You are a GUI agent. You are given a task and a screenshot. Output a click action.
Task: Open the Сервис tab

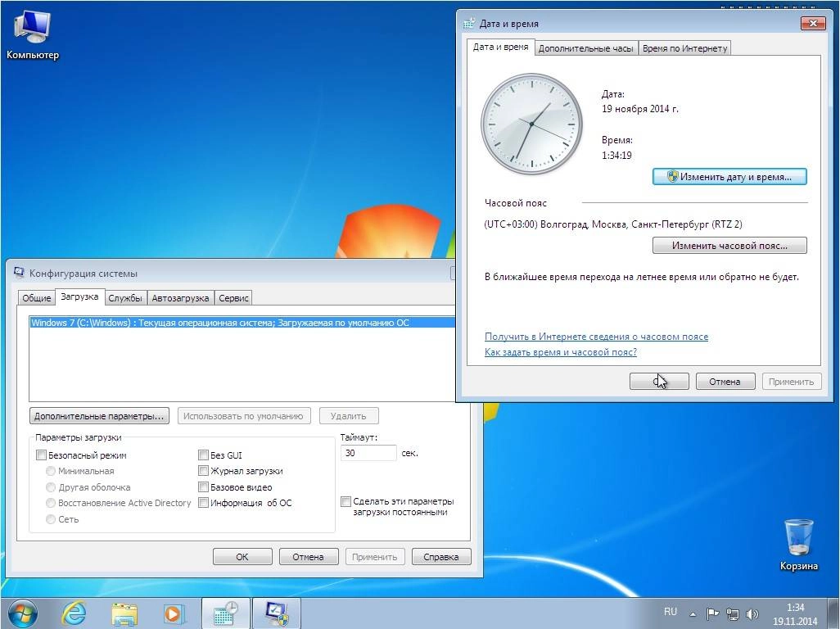click(x=233, y=298)
